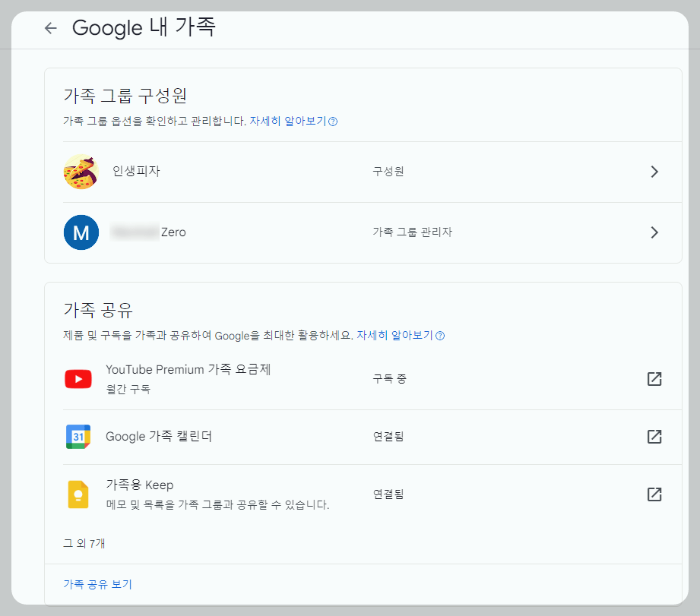Click 연결됨 status for 가족용 Keep
This screenshot has height=616, width=700.
click(388, 494)
